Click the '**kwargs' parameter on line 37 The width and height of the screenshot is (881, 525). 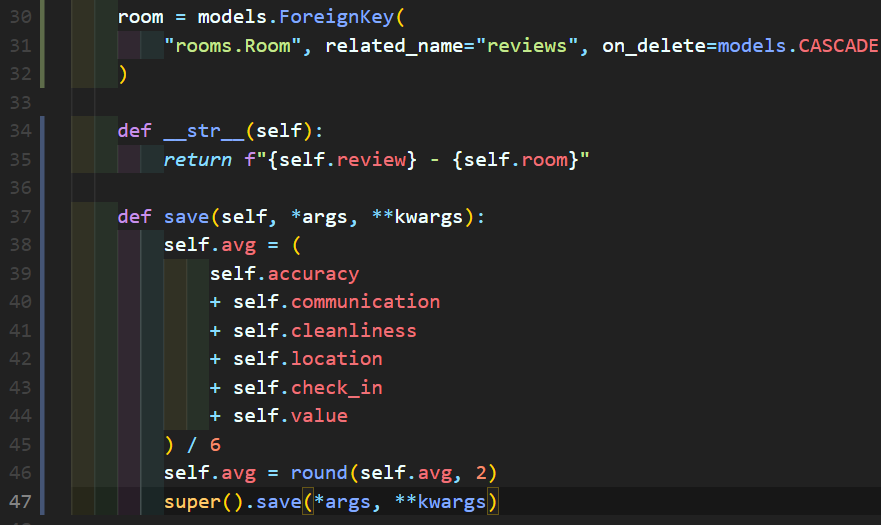tap(417, 217)
